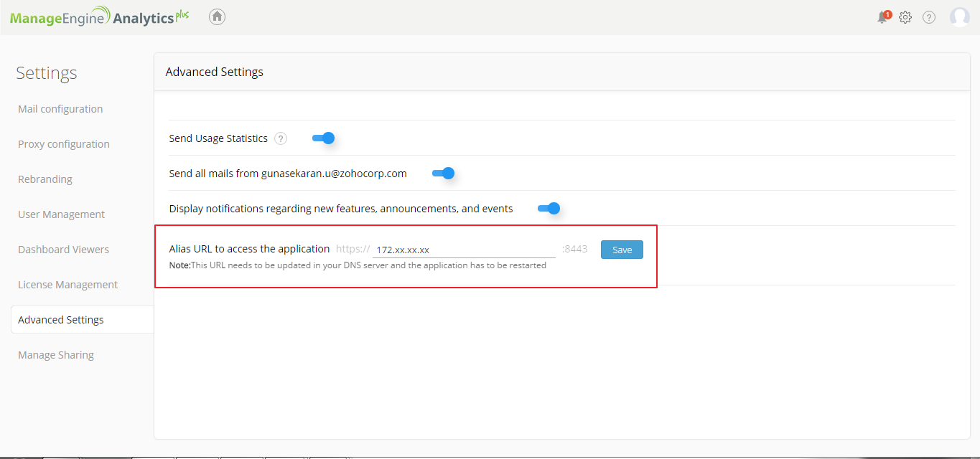Open Mail configuration settings

(x=60, y=109)
